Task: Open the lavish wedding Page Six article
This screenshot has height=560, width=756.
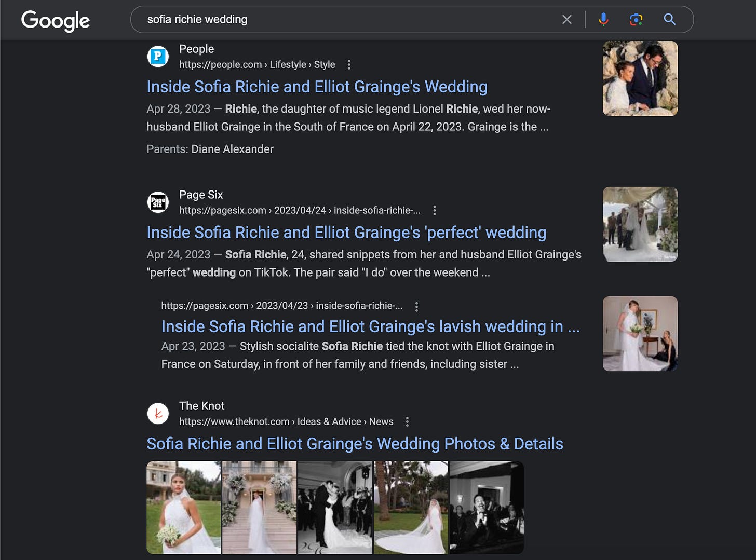Action: (x=370, y=326)
